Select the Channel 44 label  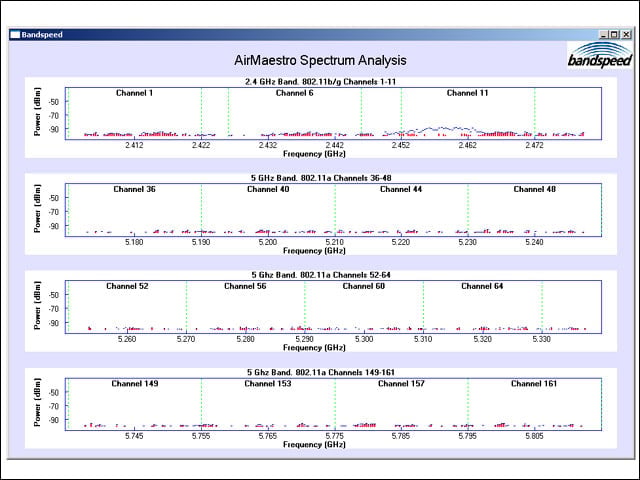click(401, 189)
